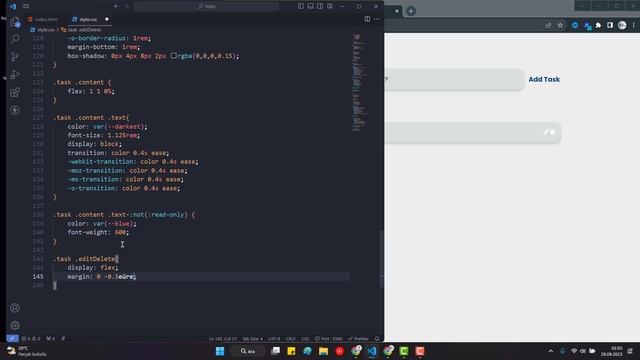Click the UTF-8 encoding in status bar

coord(274,339)
